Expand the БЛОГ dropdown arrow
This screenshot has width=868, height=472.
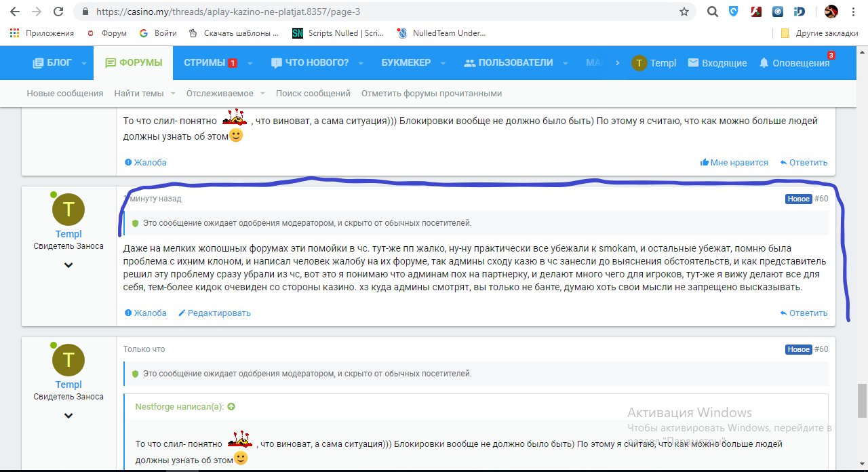tap(84, 63)
